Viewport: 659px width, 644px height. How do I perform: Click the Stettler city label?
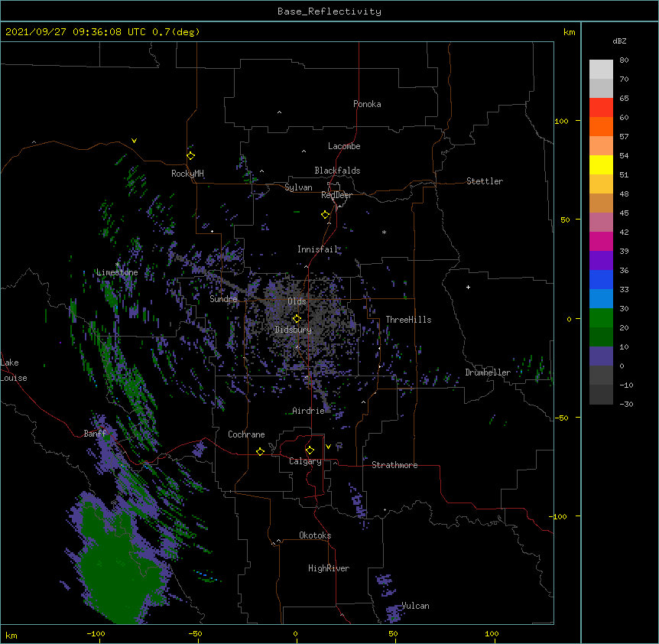[485, 181]
